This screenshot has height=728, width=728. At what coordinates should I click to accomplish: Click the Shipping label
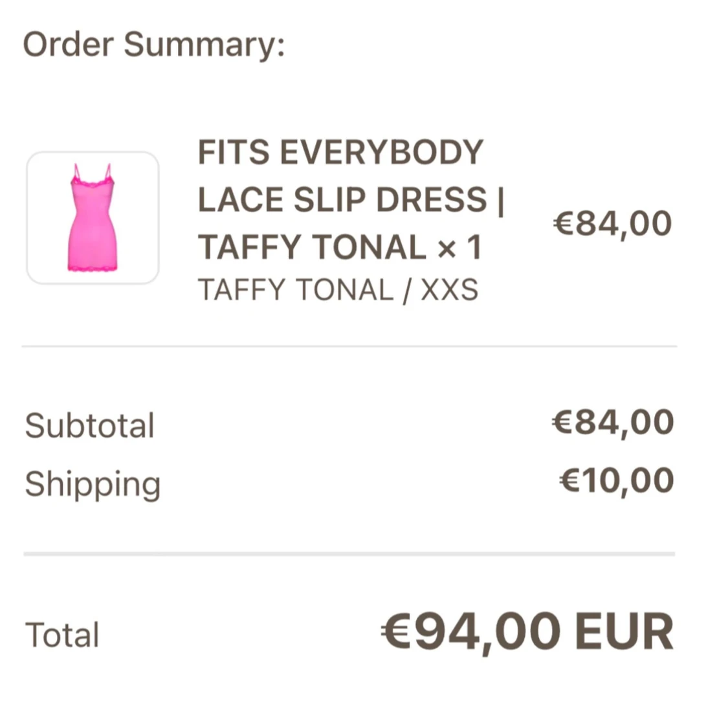coord(93,485)
